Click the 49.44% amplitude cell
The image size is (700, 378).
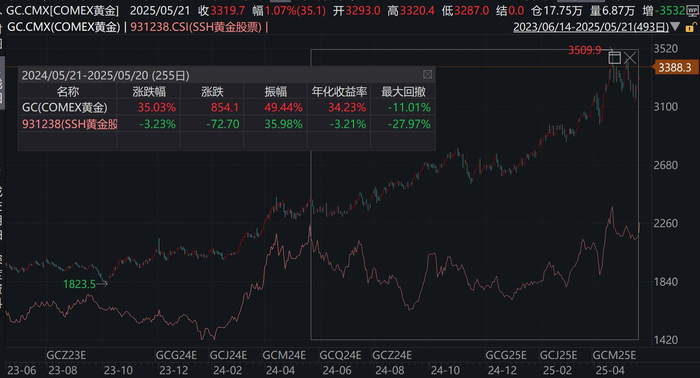click(283, 108)
